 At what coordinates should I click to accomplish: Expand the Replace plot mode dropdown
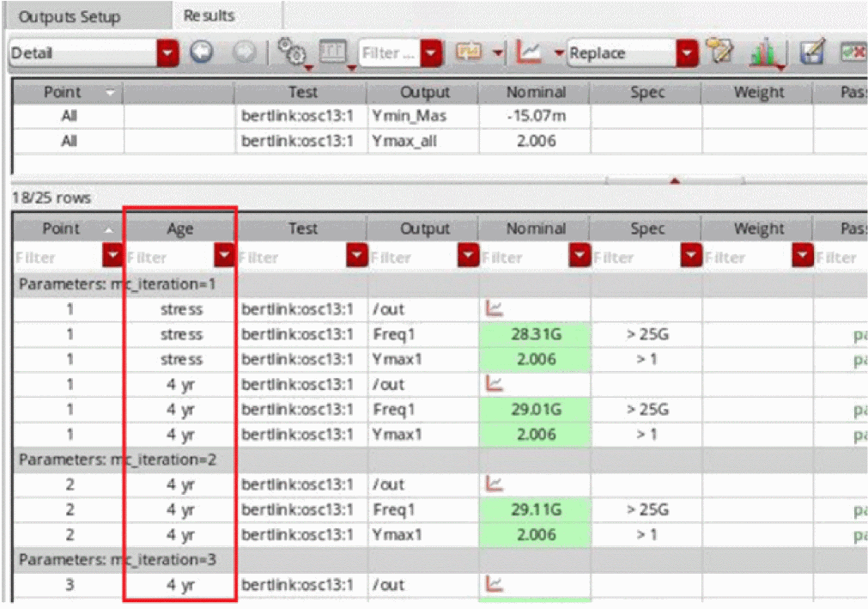pos(686,53)
